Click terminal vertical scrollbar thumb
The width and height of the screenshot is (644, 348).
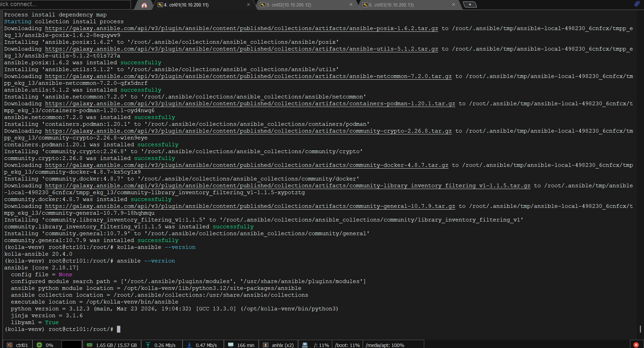(x=640, y=329)
